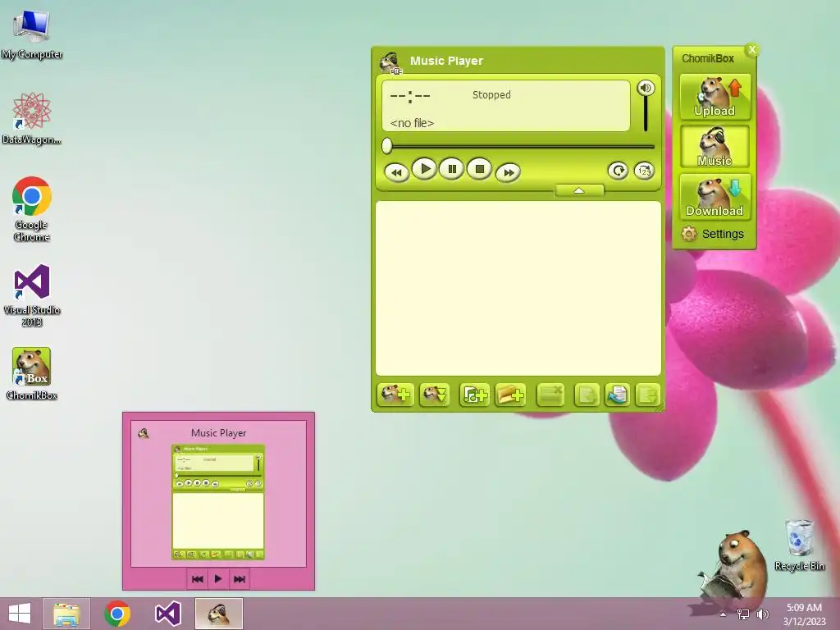Pause playback in Music Player
The width and height of the screenshot is (840, 630).
click(x=452, y=169)
